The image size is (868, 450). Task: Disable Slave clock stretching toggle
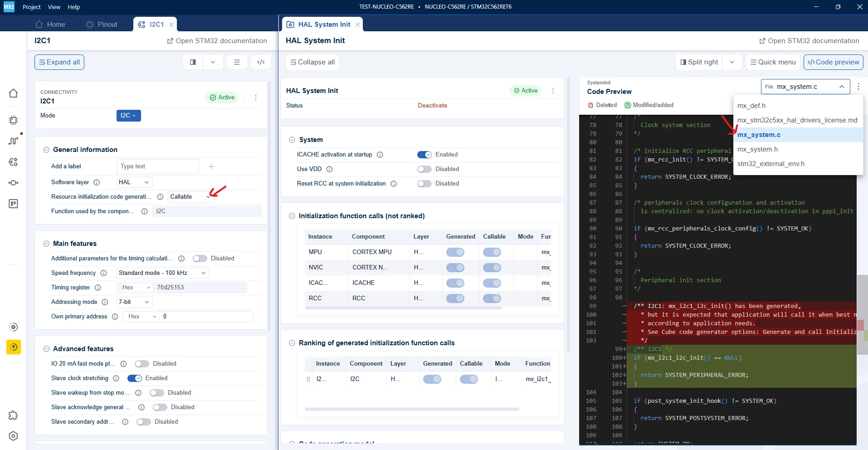pos(135,378)
